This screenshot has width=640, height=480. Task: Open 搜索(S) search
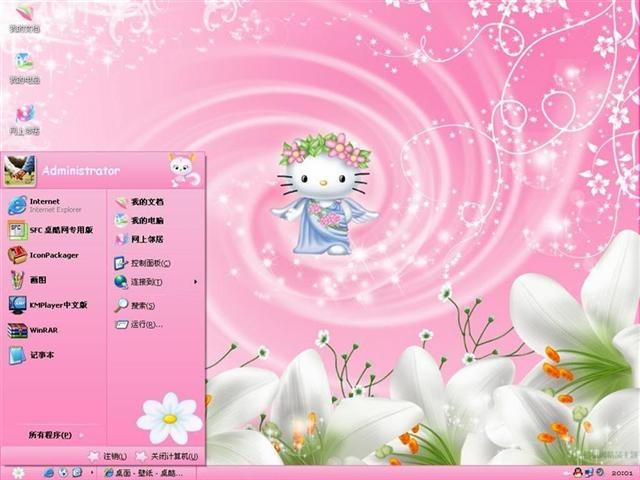click(135, 305)
